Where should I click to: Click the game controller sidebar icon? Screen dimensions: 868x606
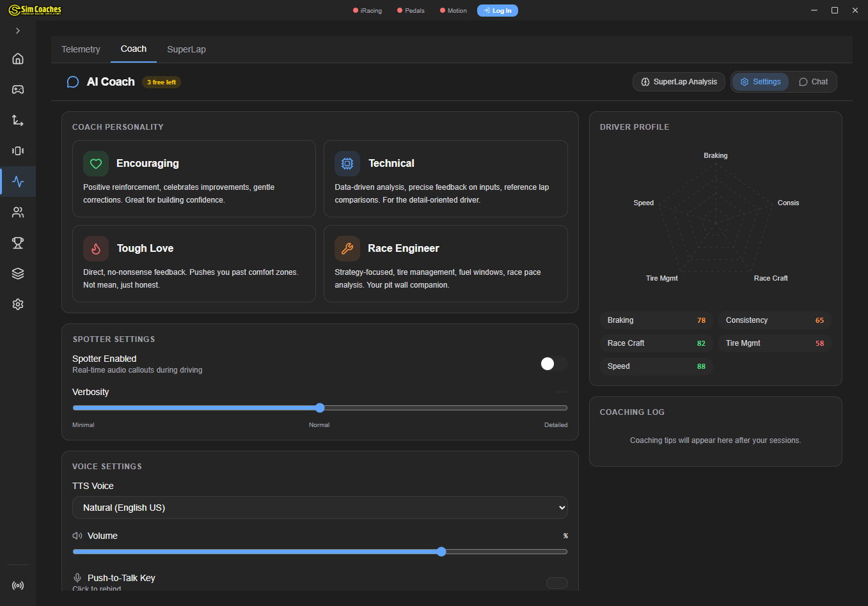click(x=18, y=89)
